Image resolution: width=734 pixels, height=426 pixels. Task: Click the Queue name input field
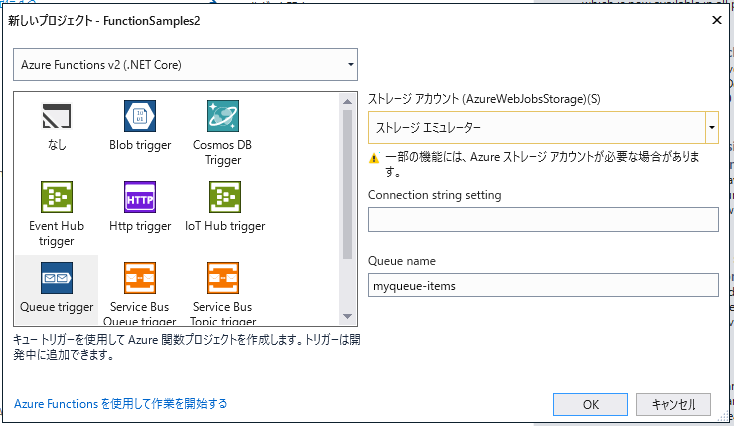tap(543, 285)
